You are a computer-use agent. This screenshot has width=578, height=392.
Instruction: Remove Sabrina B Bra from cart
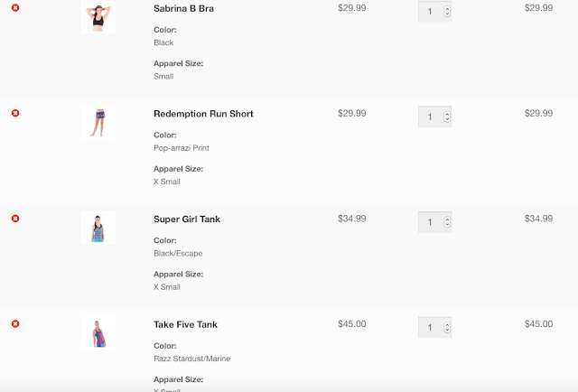point(15,8)
